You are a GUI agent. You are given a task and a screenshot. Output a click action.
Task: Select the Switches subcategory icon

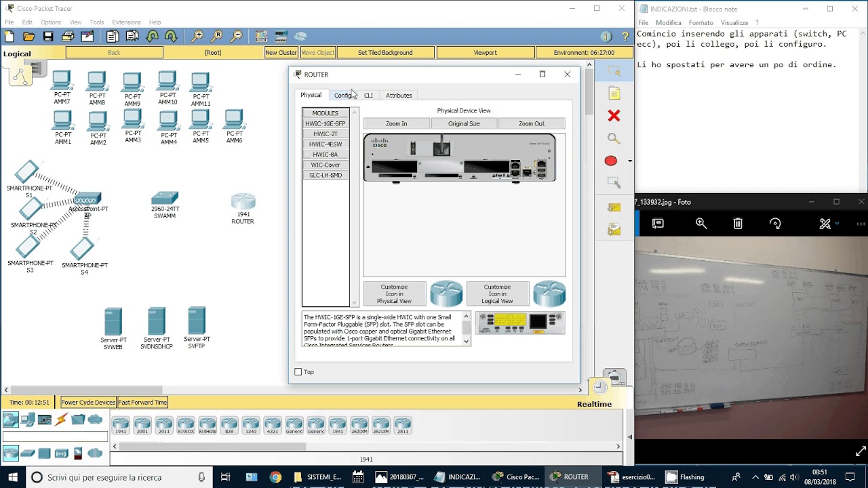coord(27,453)
